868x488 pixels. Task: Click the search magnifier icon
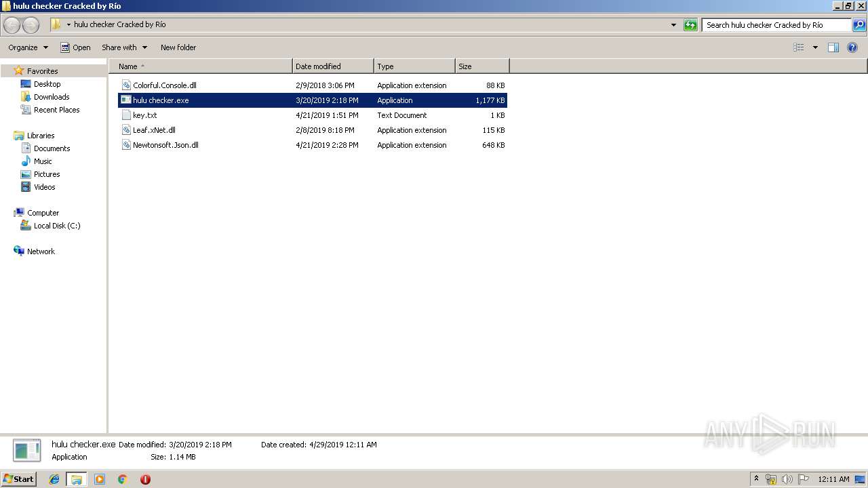point(859,25)
